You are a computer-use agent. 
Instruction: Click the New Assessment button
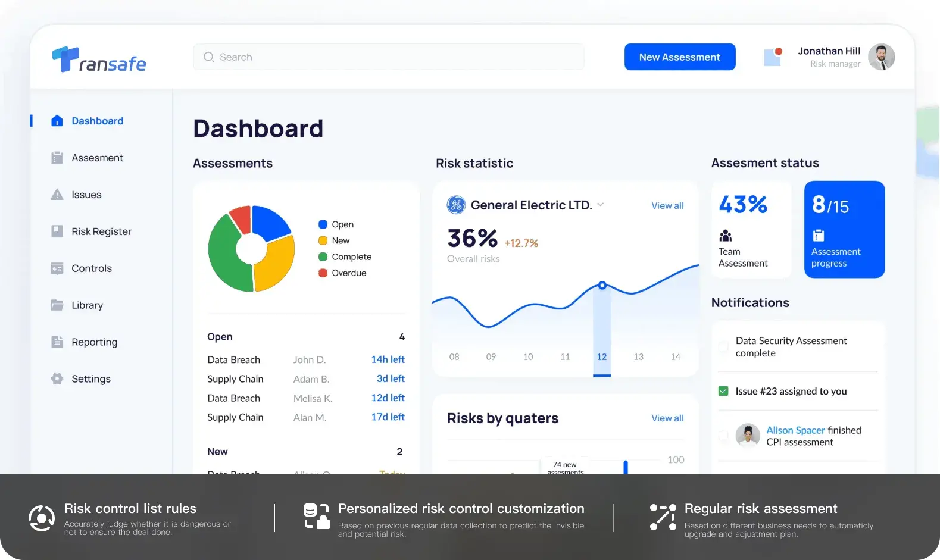[680, 57]
